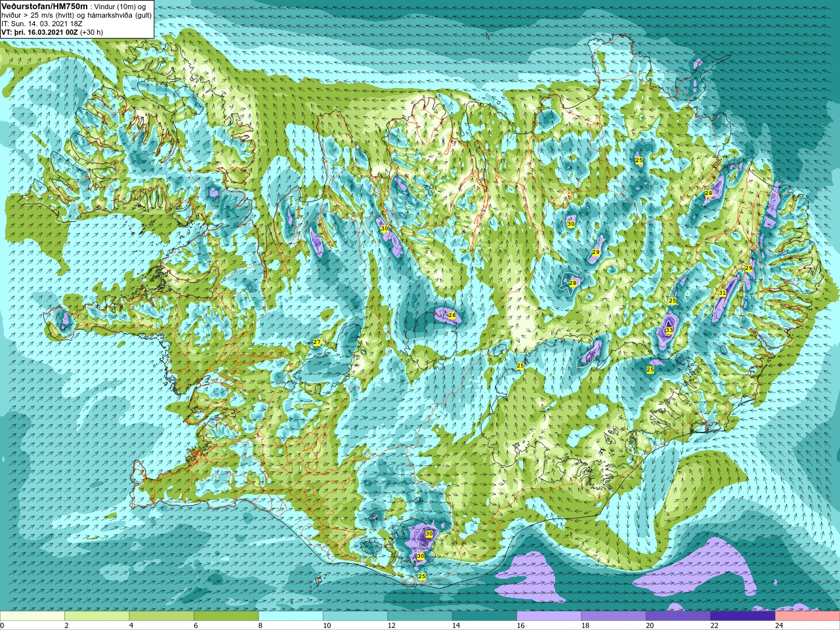Click the 2–4 m/s light green legend swatch
The width and height of the screenshot is (840, 630).
(96, 616)
